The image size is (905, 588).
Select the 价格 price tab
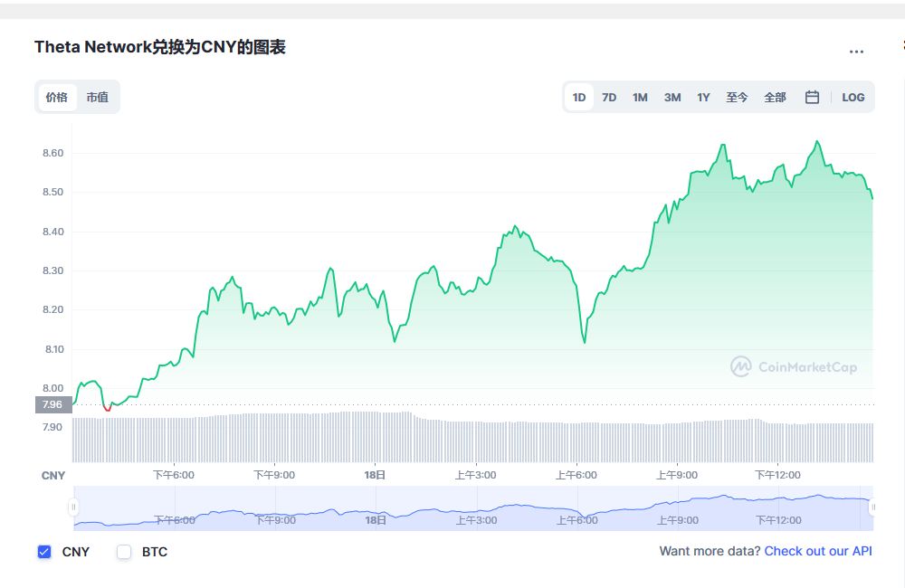click(x=57, y=97)
